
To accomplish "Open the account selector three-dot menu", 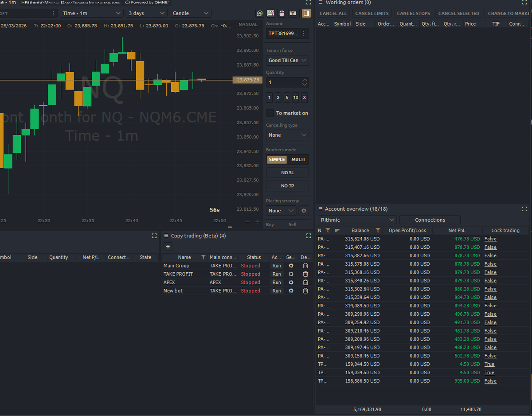I will click(303, 33).
